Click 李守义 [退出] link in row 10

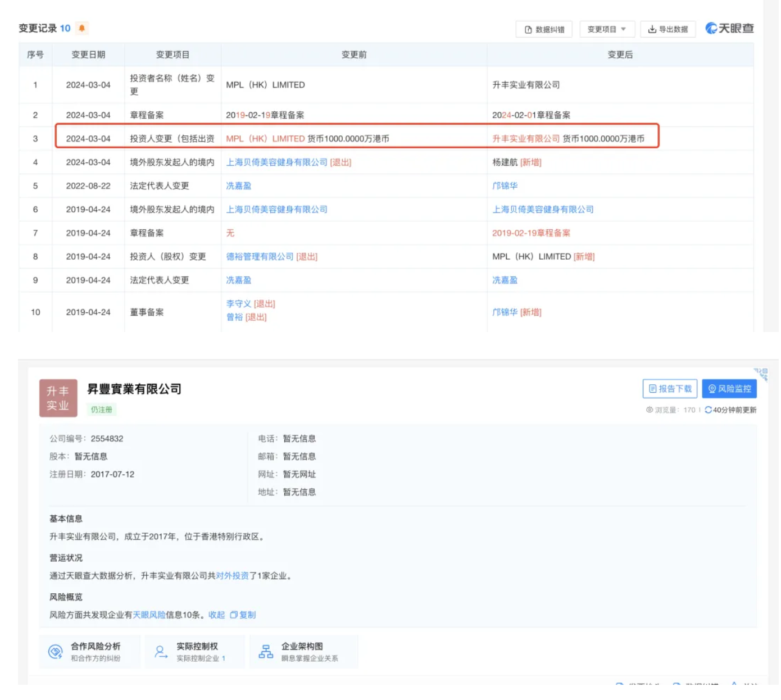coord(251,304)
